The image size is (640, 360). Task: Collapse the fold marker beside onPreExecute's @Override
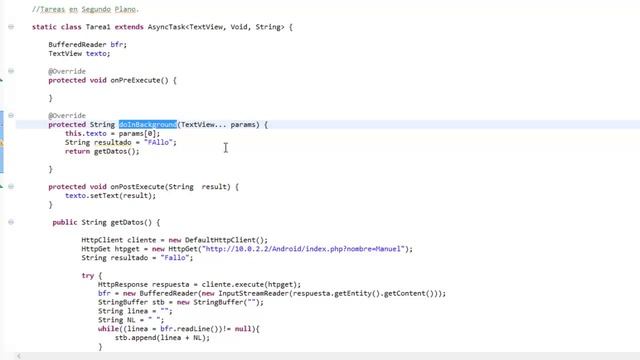click(11, 71)
